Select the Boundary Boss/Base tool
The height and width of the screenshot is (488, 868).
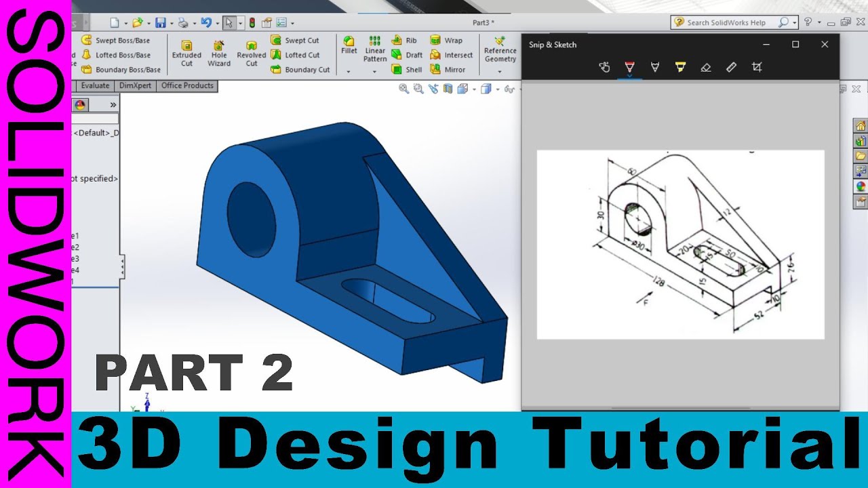tap(121, 69)
